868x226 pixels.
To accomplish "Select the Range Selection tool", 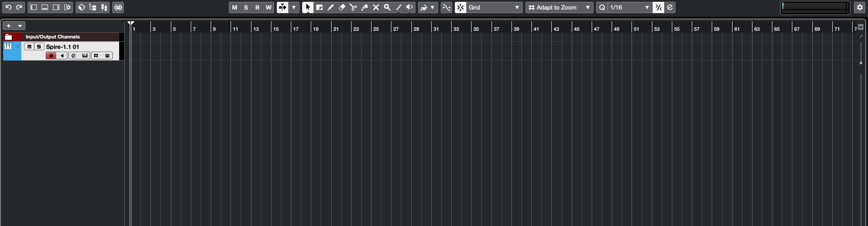I will point(319,7).
